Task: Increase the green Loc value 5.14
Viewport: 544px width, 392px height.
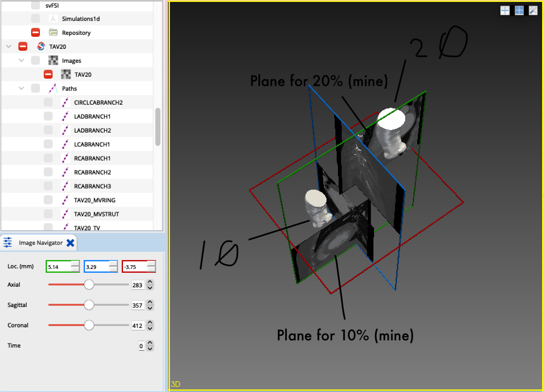Action: coord(75,264)
